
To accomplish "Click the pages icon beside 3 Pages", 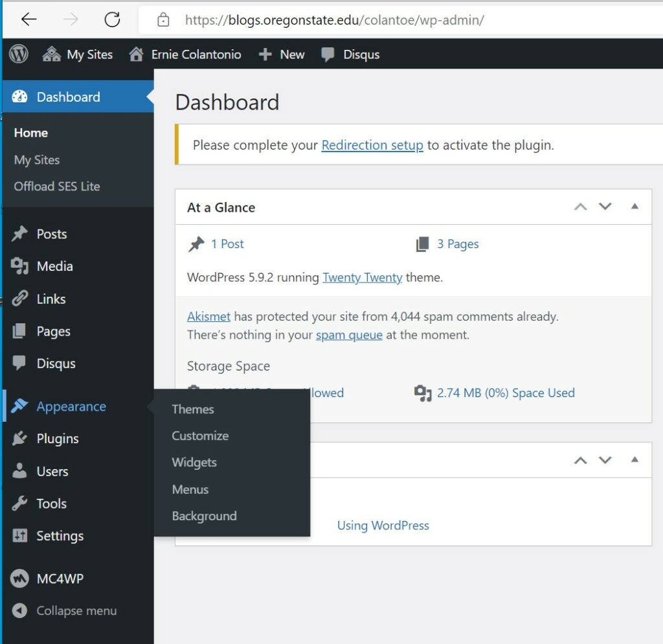I will click(422, 244).
